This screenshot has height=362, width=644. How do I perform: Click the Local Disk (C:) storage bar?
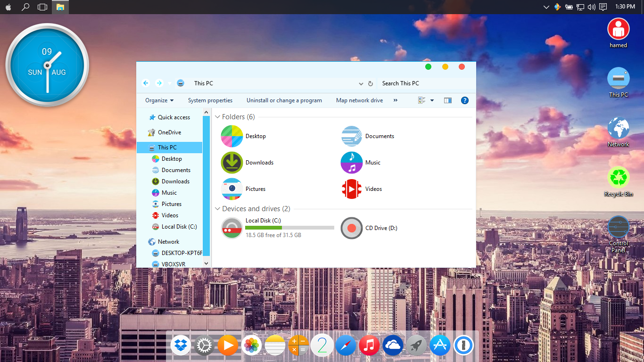[x=289, y=228]
